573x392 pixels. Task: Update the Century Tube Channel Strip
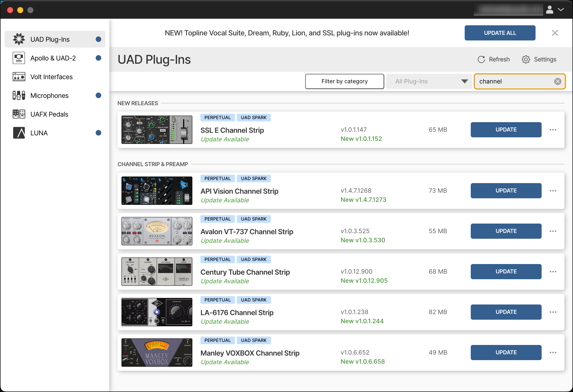[506, 272]
